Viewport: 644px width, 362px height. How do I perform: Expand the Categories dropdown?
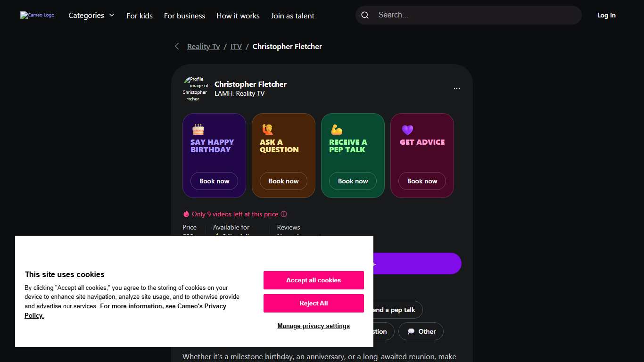(91, 16)
